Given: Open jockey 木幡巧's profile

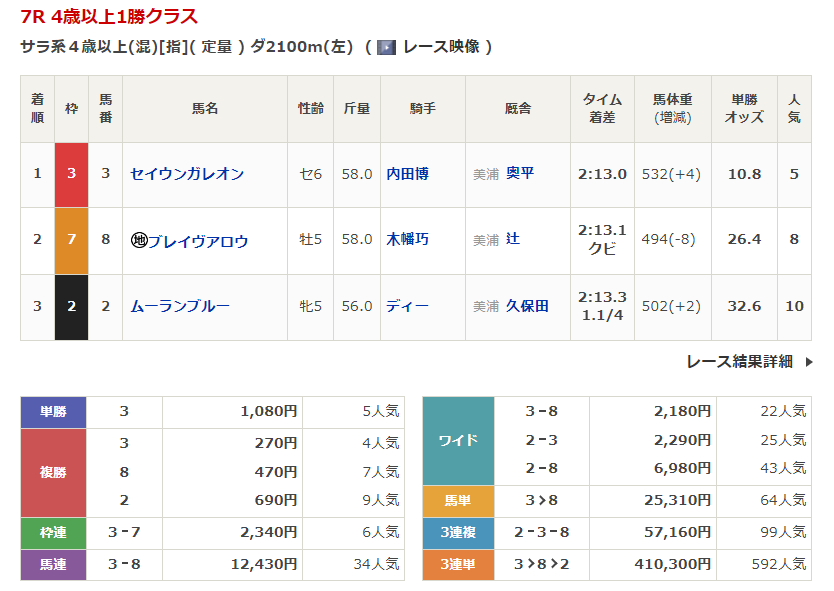Looking at the screenshot, I should [407, 240].
